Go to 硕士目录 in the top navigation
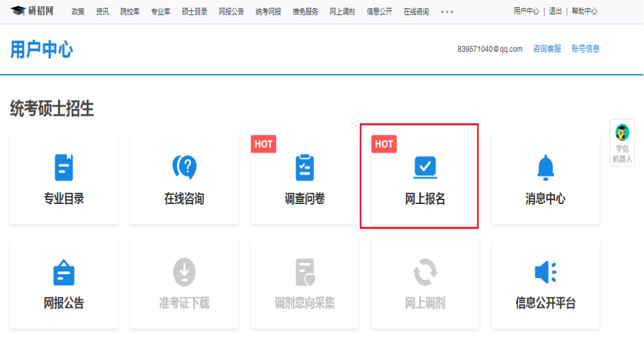 194,12
